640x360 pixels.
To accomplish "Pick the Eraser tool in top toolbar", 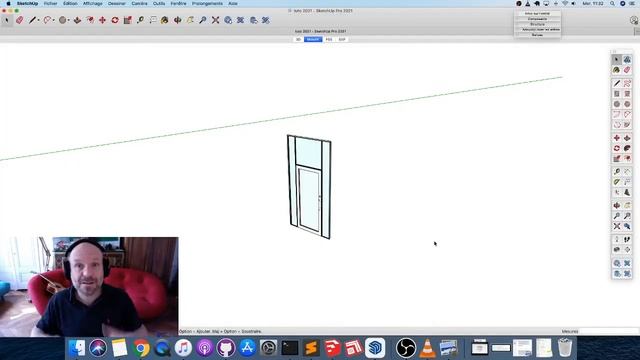I will [x=20, y=20].
